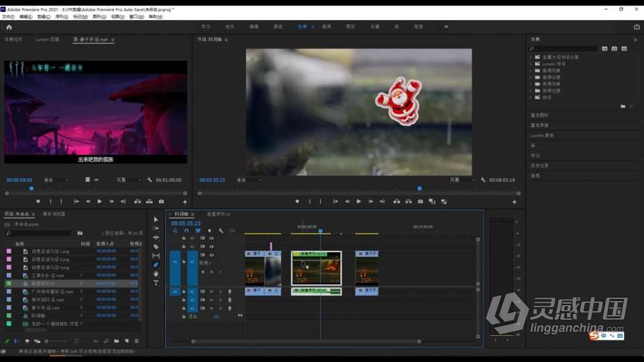Image resolution: width=644 pixels, height=362 pixels.
Task: Toggle lock on V3 track
Action: [x=184, y=238]
